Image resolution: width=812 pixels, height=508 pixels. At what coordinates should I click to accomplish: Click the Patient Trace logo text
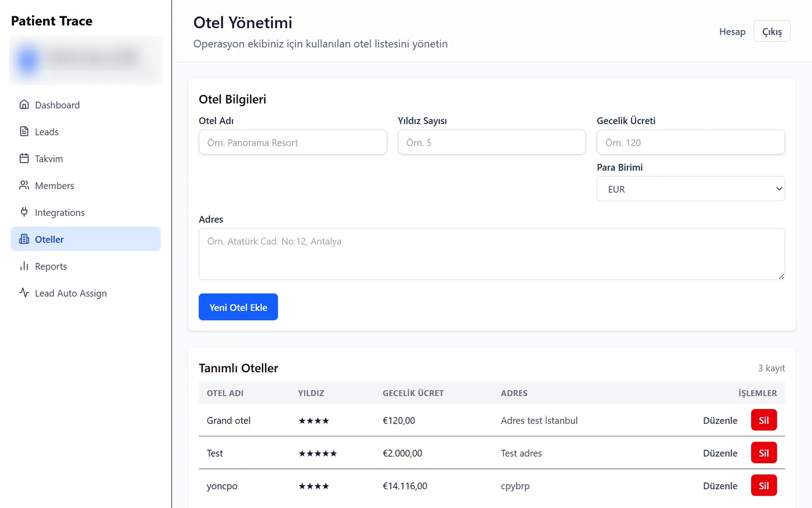52,21
